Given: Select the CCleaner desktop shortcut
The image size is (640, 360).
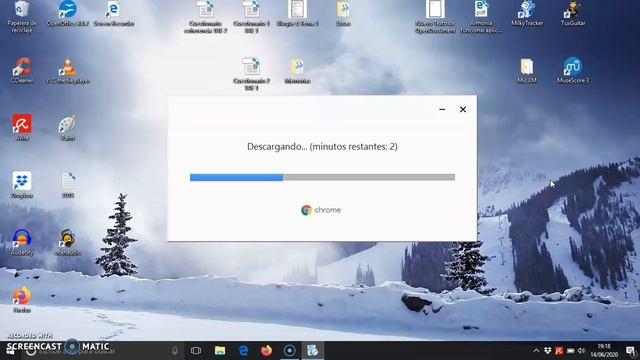Looking at the screenshot, I should pos(22,71).
